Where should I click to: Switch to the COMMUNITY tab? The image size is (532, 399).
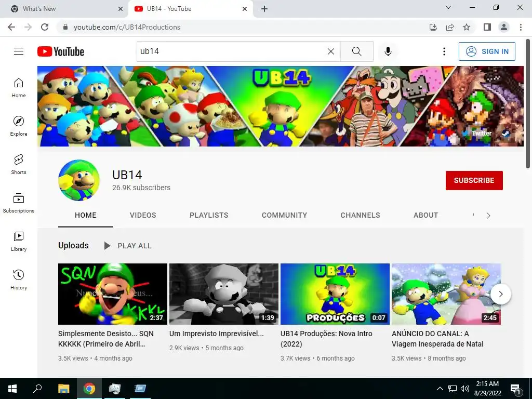(x=284, y=215)
